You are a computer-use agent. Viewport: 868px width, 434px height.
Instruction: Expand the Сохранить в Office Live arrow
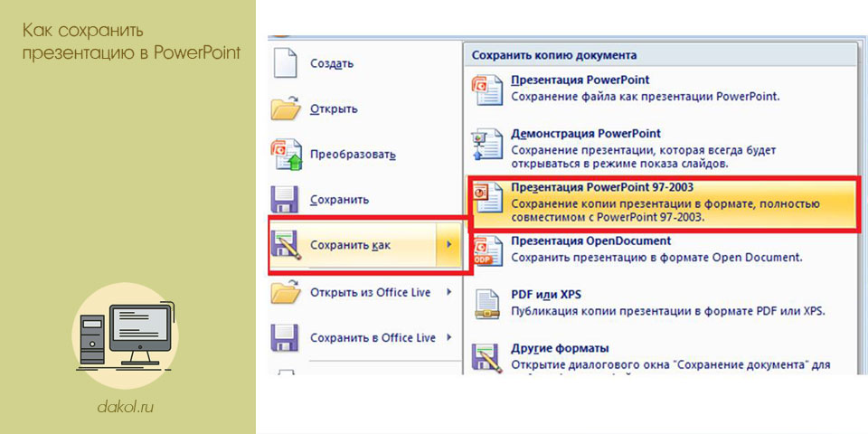click(449, 337)
